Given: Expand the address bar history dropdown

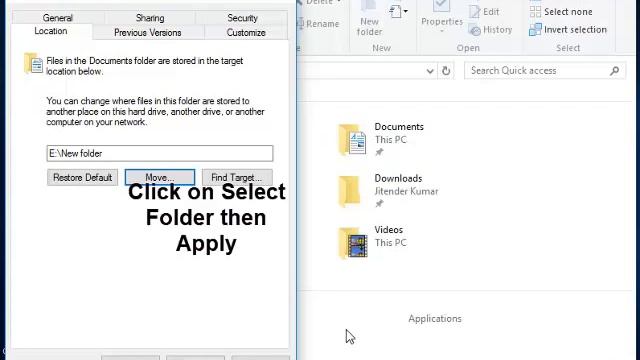Looking at the screenshot, I should click(430, 71).
